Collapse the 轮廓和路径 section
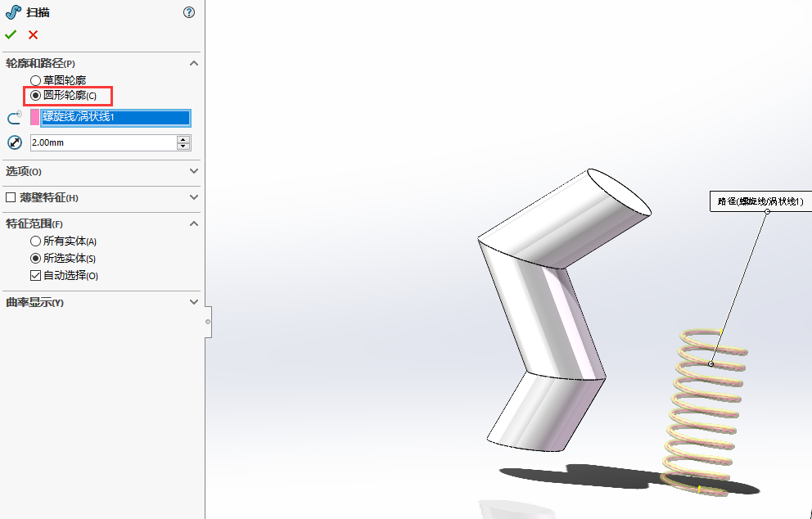The width and height of the screenshot is (812, 519). coord(194,63)
